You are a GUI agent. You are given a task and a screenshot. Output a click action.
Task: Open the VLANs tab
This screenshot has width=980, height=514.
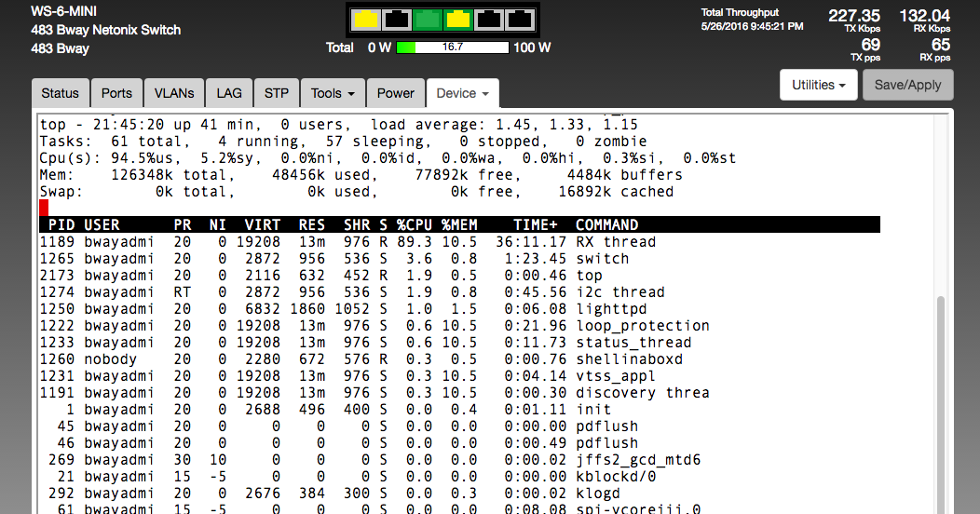point(174,93)
